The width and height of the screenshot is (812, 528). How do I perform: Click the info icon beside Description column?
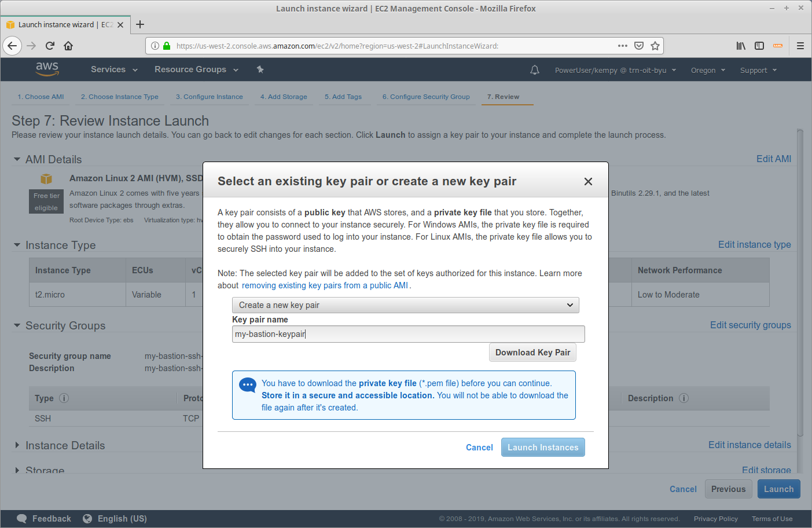pos(684,398)
